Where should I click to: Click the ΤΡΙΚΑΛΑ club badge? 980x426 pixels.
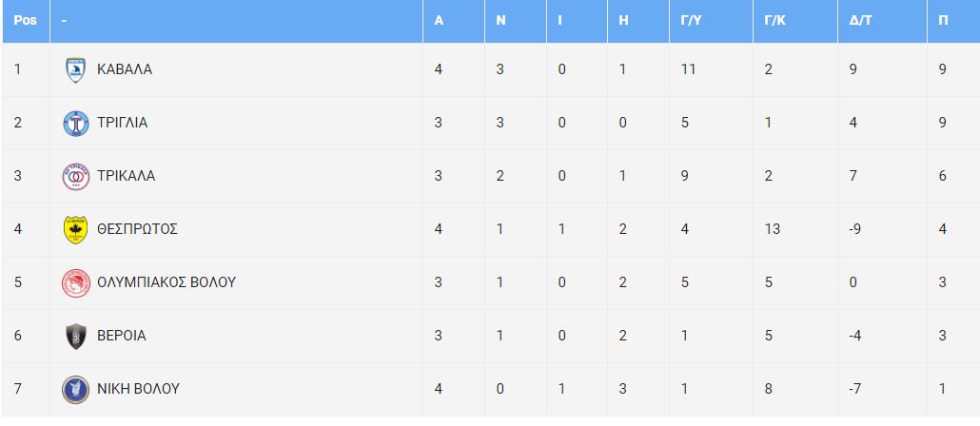(75, 176)
